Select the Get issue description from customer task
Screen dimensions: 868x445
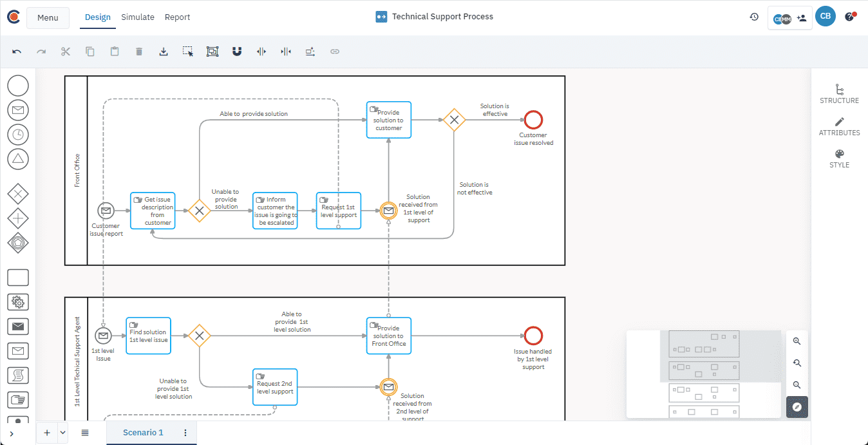(153, 211)
